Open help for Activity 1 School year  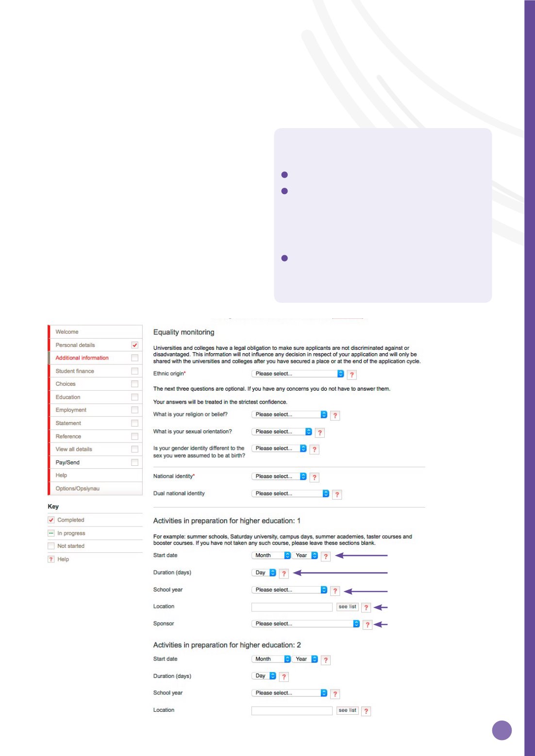click(335, 591)
